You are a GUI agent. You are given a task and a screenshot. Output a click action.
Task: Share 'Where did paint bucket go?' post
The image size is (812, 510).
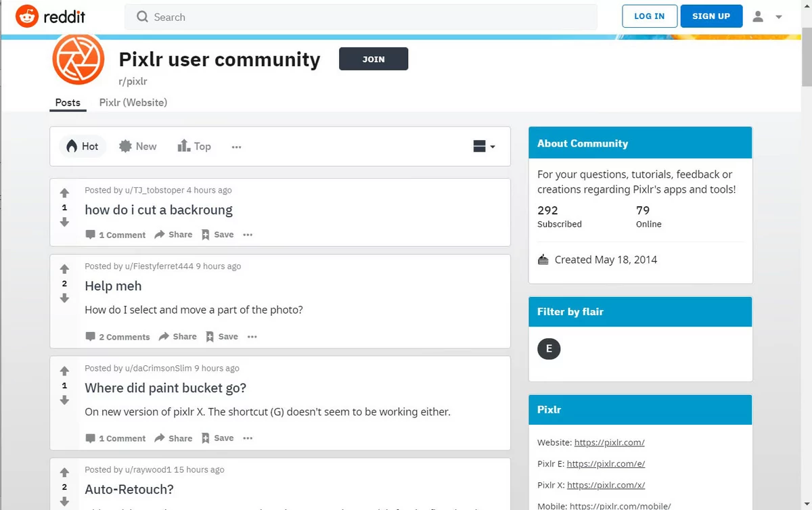(x=173, y=438)
